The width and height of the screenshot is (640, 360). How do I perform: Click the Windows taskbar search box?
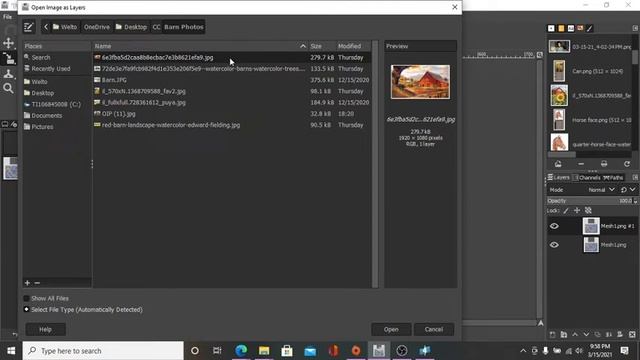click(103, 351)
